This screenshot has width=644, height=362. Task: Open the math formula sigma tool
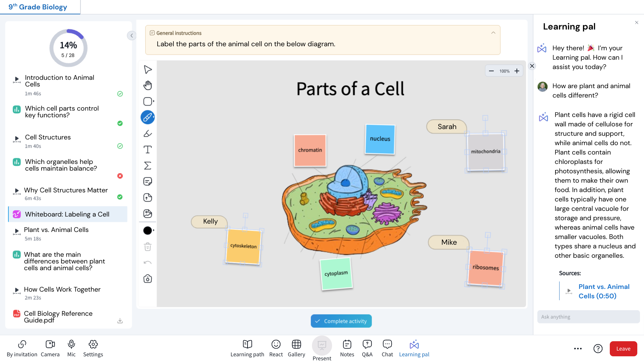tap(148, 166)
